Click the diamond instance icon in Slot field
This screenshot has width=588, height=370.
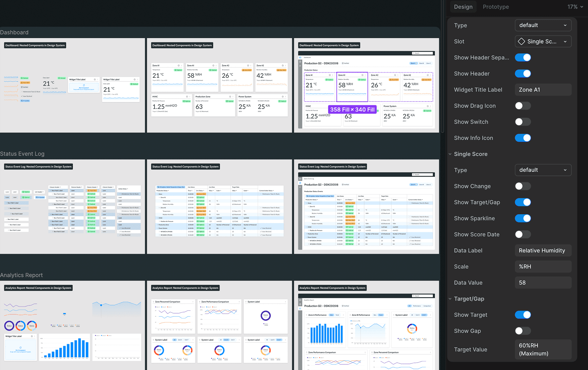coord(521,41)
